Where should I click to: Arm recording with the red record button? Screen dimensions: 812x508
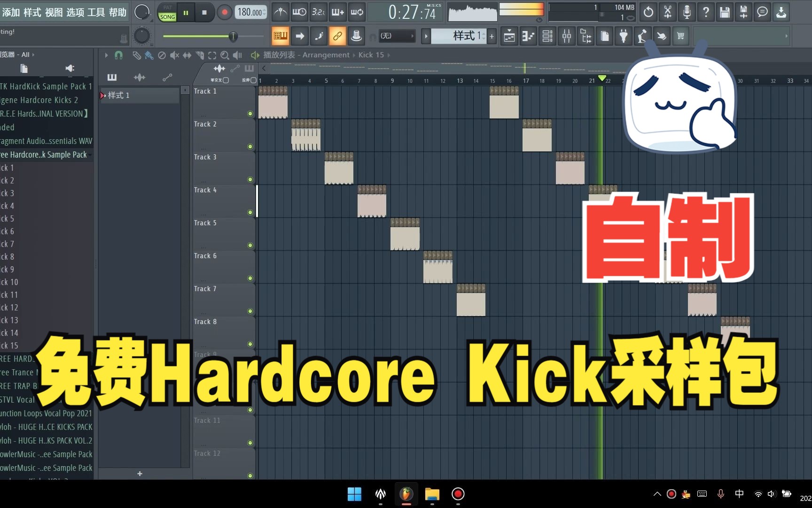(x=225, y=13)
